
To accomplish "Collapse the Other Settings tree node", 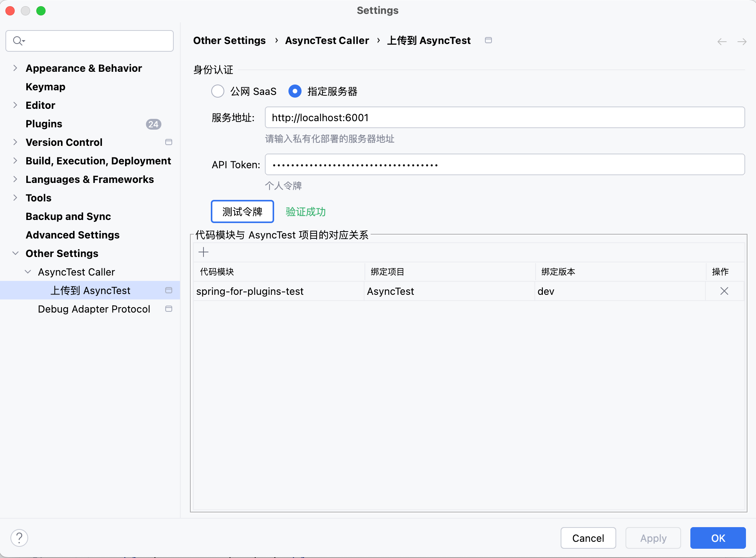I will tap(15, 254).
